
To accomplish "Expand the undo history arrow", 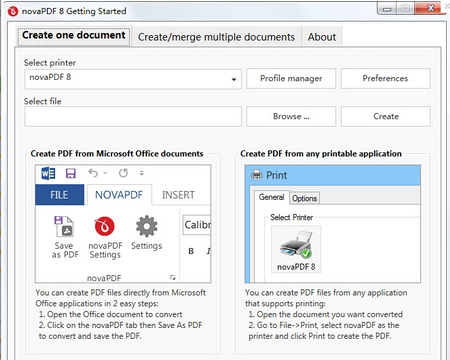I will 105,173.
